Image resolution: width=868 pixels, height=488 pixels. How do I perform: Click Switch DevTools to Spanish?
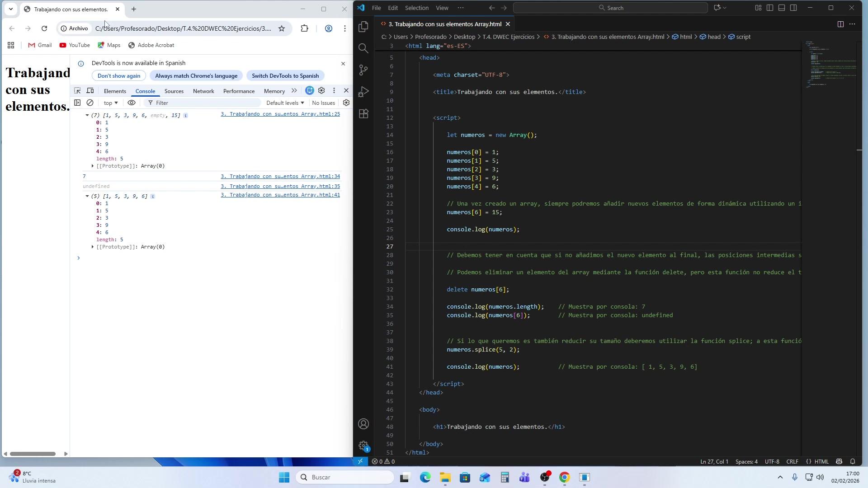(x=285, y=76)
